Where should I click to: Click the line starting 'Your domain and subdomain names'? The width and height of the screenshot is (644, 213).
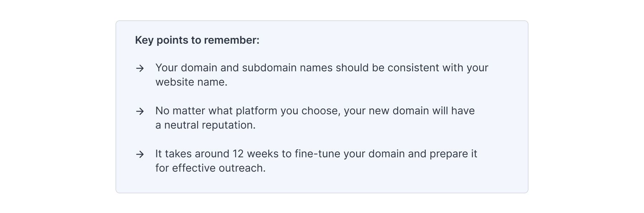(x=322, y=68)
